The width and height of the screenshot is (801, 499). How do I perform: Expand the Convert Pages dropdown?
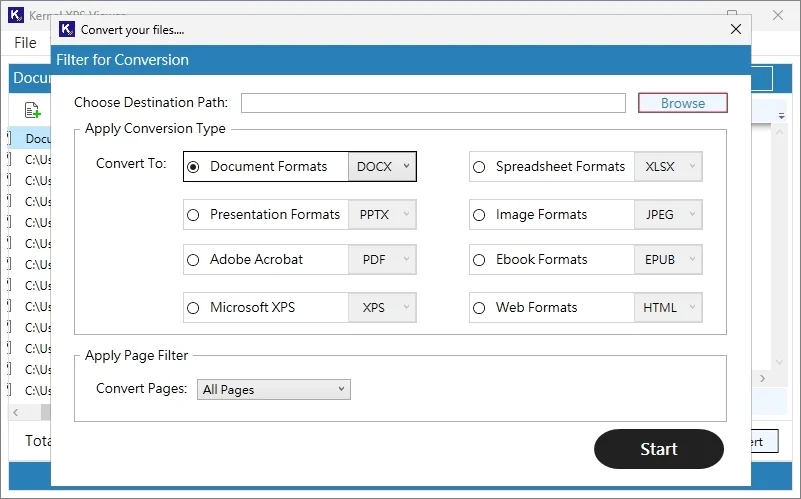273,389
